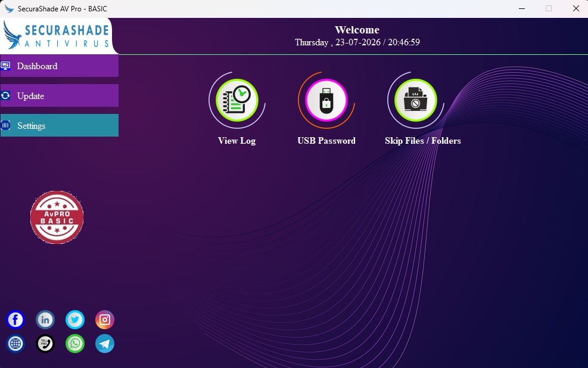Click the SecuraShade Antivirus logo
The image size is (588, 368).
tap(56, 36)
